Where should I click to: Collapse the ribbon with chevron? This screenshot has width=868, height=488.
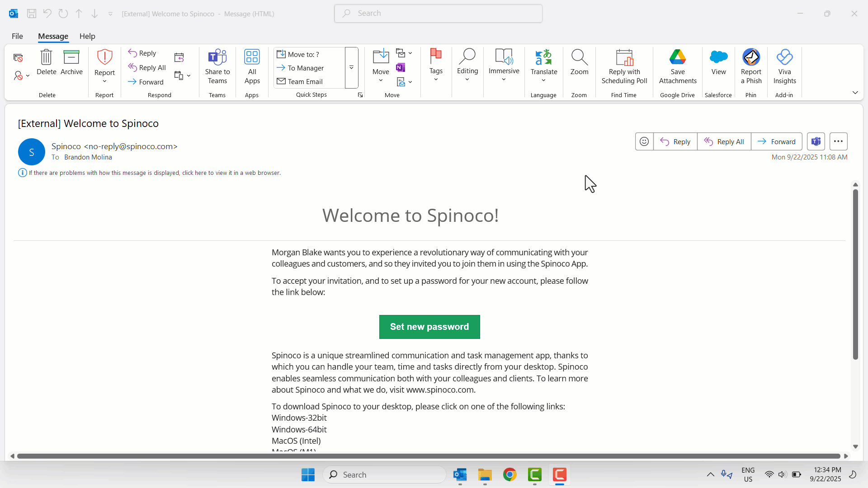point(855,93)
